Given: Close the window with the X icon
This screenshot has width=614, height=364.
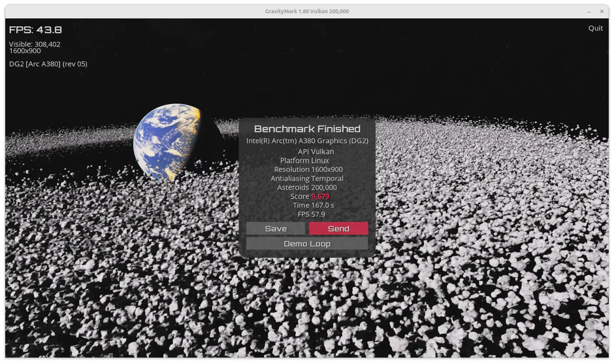Looking at the screenshot, I should click(603, 11).
